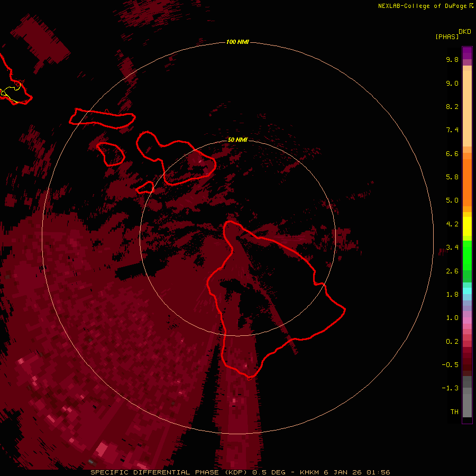
Task: Pick the pink color band
Action: click(x=467, y=321)
